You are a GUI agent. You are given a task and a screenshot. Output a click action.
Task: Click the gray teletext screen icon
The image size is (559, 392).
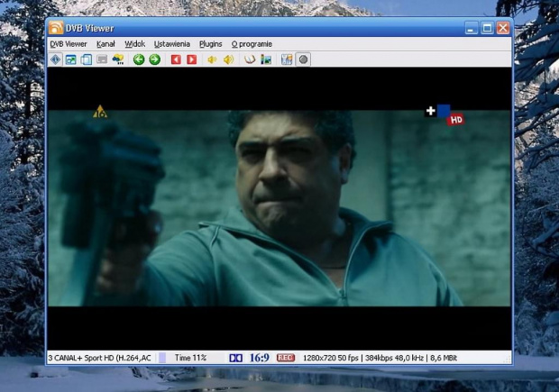102,59
